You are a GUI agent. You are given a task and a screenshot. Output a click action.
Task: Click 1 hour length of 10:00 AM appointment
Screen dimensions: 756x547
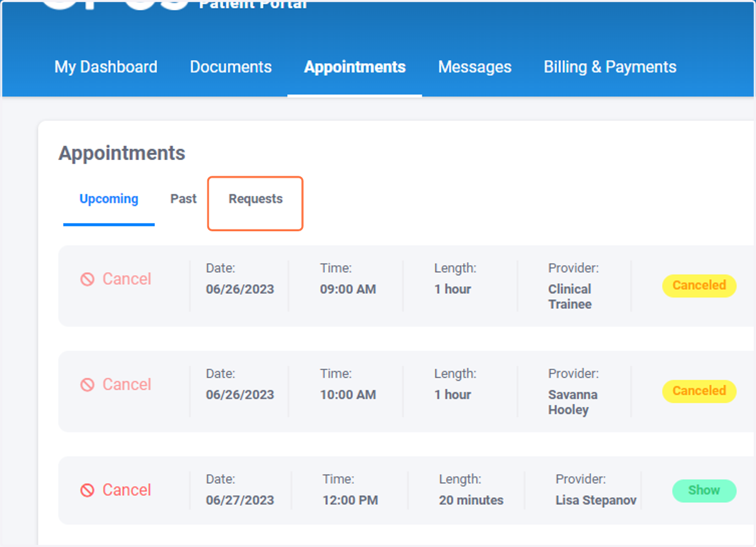tap(453, 394)
